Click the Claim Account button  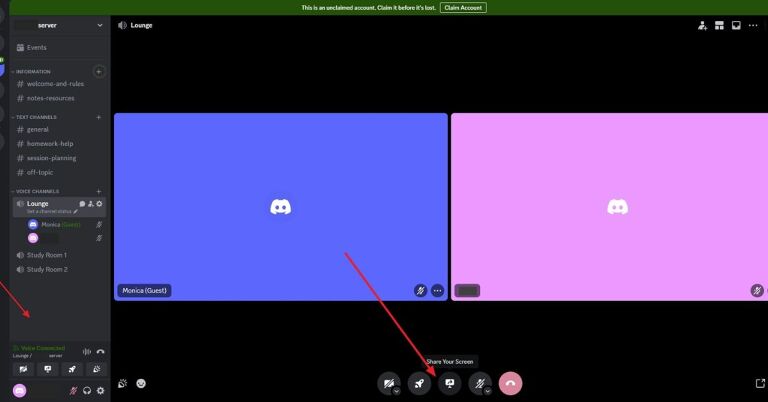point(463,8)
